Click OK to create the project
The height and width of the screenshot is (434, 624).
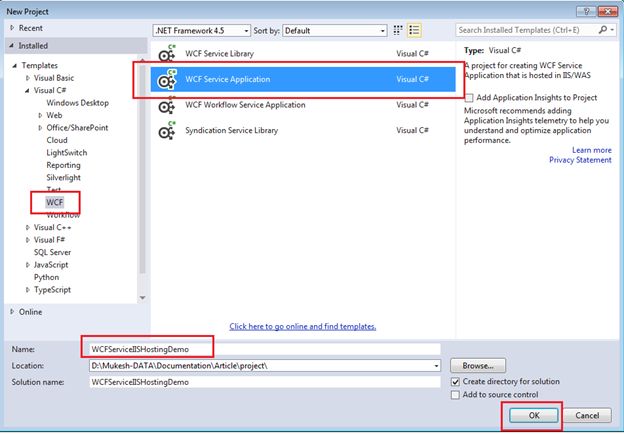click(534, 416)
